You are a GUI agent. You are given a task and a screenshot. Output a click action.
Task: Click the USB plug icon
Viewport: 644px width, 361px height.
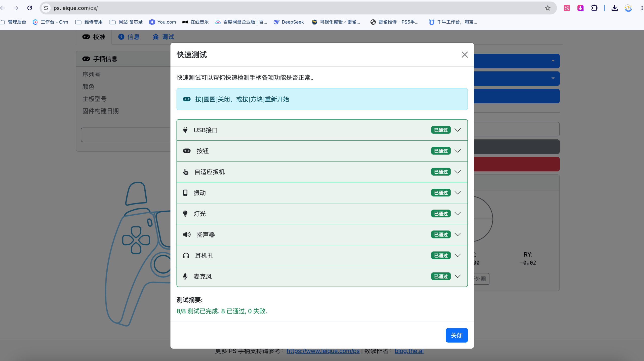[x=185, y=130]
